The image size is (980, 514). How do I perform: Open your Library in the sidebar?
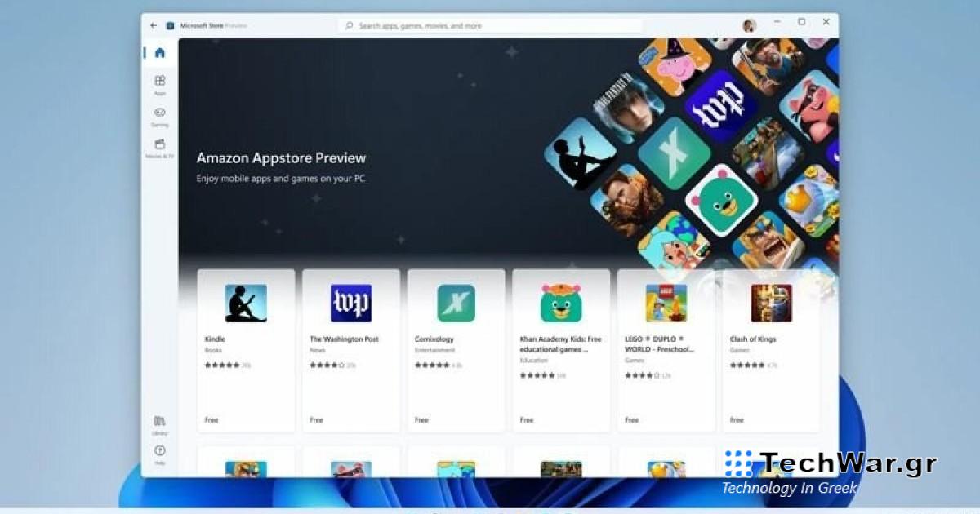[160, 423]
